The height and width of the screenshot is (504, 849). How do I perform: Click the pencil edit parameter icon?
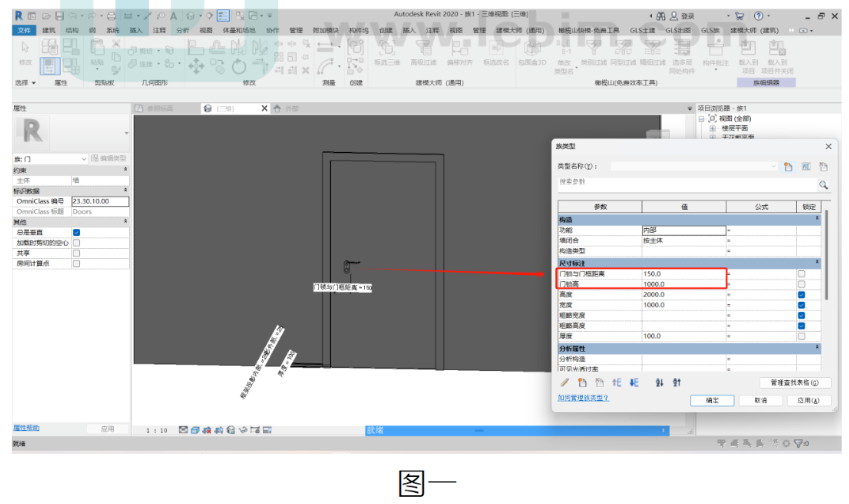565,383
